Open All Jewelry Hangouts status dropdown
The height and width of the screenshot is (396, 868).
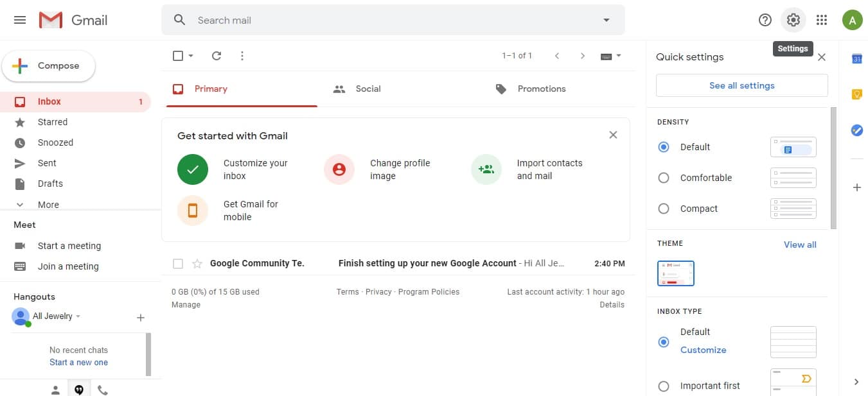[78, 316]
